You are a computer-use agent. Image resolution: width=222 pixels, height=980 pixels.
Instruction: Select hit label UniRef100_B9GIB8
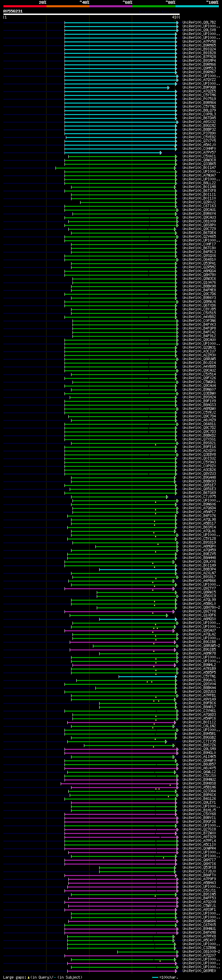click(x=199, y=642)
